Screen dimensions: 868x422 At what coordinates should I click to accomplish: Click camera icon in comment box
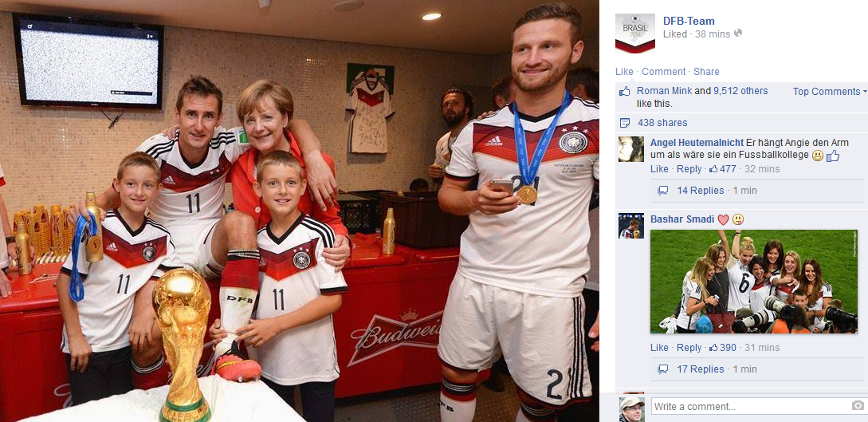point(858,406)
